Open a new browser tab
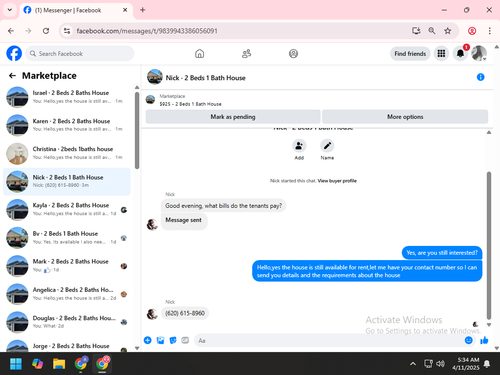The width and height of the screenshot is (500, 375). coord(143,10)
